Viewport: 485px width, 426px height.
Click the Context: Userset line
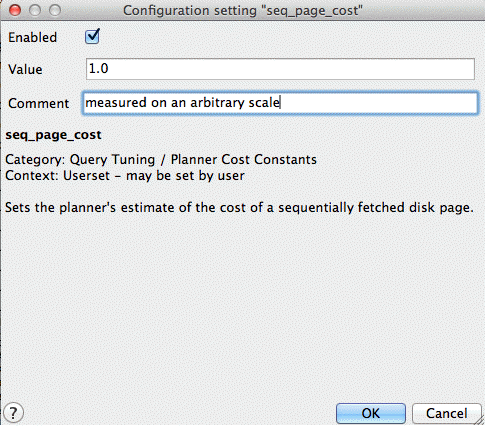(x=125, y=176)
